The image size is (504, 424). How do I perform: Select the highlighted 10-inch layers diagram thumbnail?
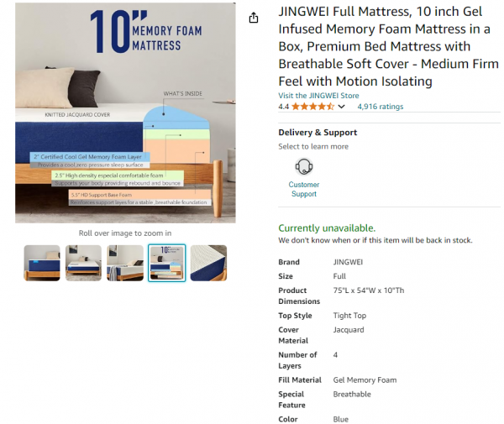point(166,263)
